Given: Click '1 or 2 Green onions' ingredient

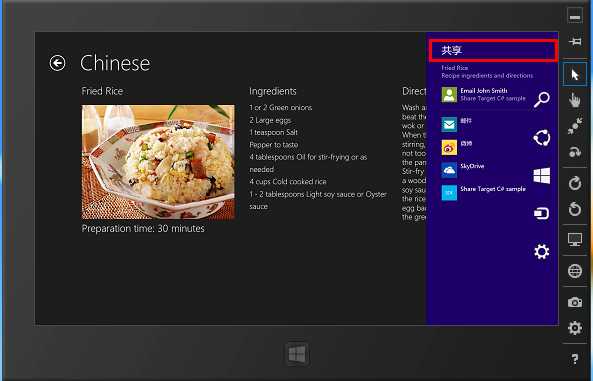Looking at the screenshot, I should pos(281,107).
